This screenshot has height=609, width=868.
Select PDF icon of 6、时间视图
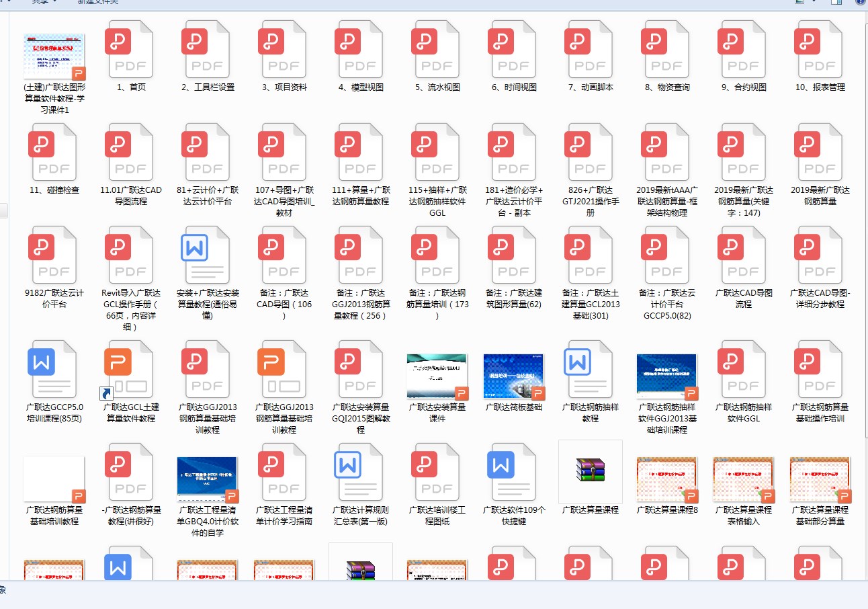(x=511, y=50)
